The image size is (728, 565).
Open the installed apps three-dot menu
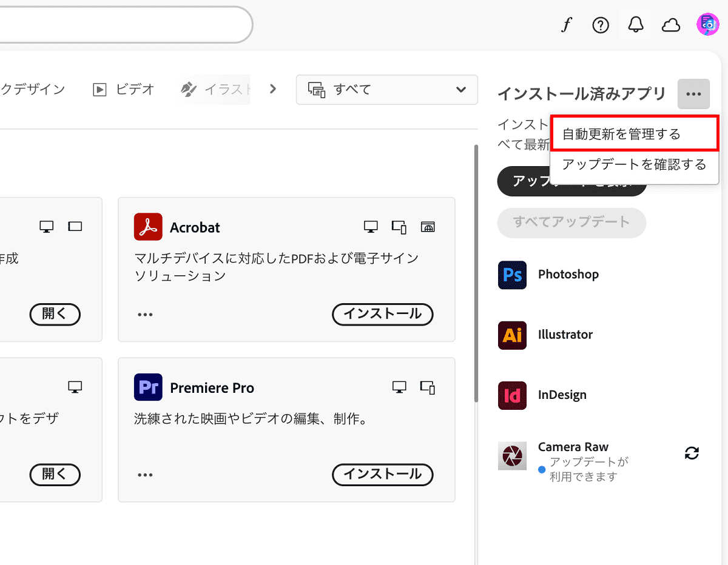pyautogui.click(x=694, y=94)
